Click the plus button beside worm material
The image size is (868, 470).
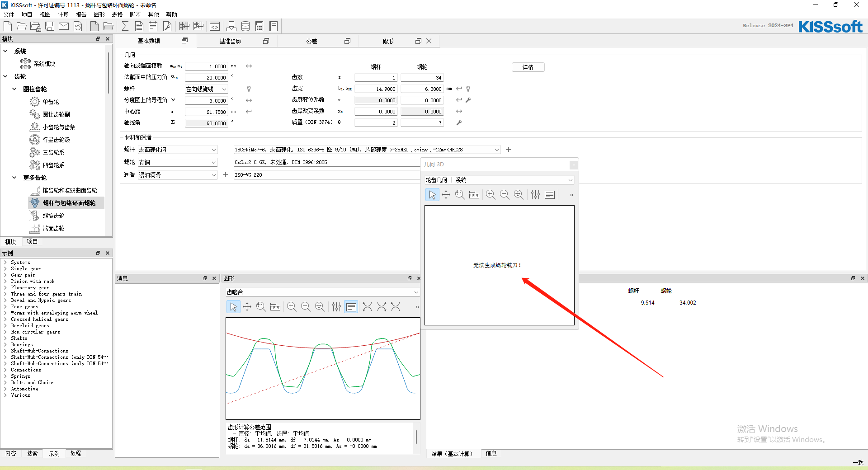point(508,150)
